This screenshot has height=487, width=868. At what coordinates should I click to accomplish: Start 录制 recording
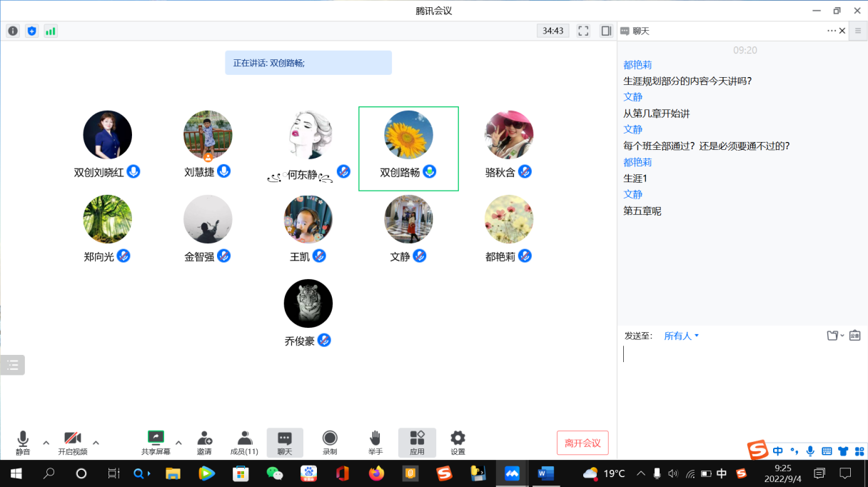[330, 443]
